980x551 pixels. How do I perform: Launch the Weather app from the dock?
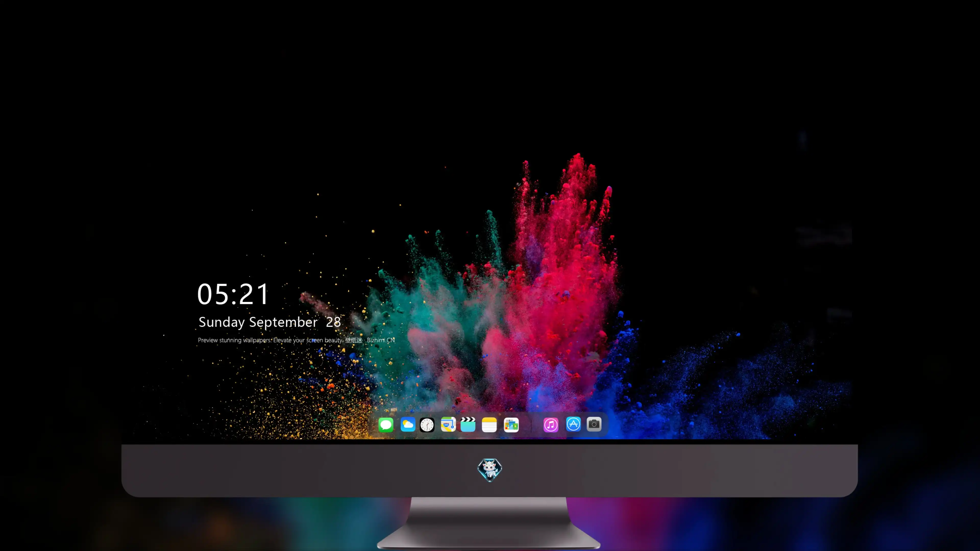pos(408,424)
